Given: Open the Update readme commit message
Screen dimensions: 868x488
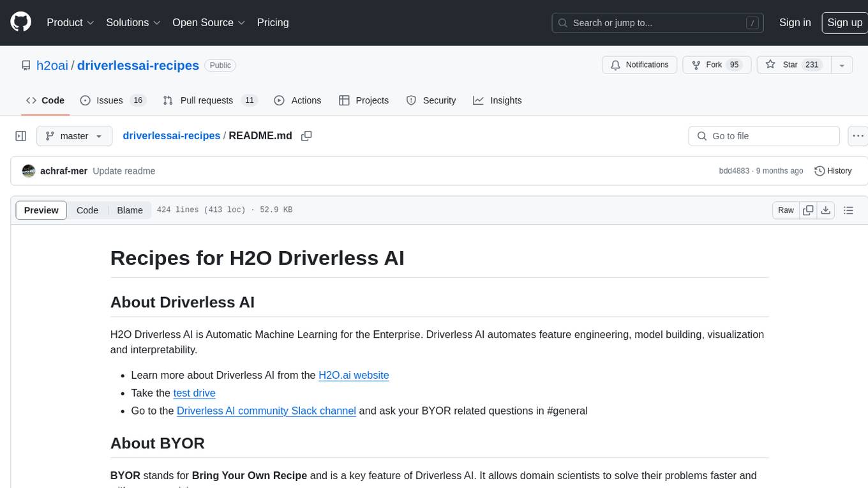Looking at the screenshot, I should [x=124, y=171].
